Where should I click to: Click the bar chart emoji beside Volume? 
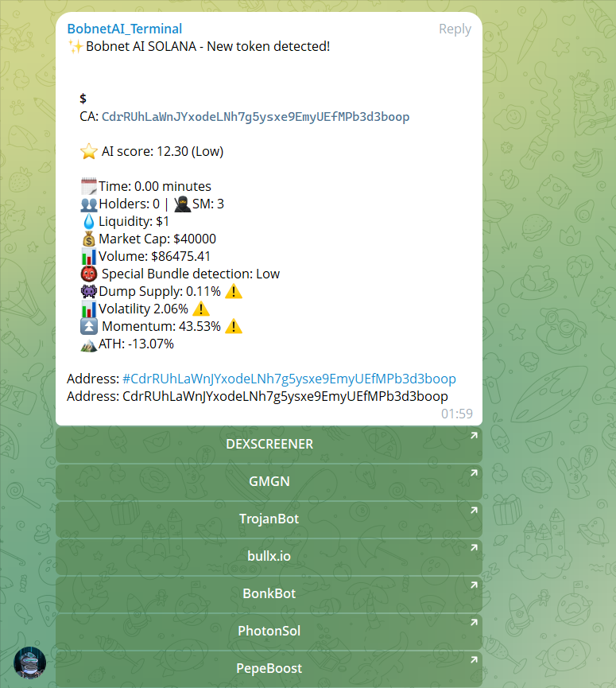coord(88,256)
